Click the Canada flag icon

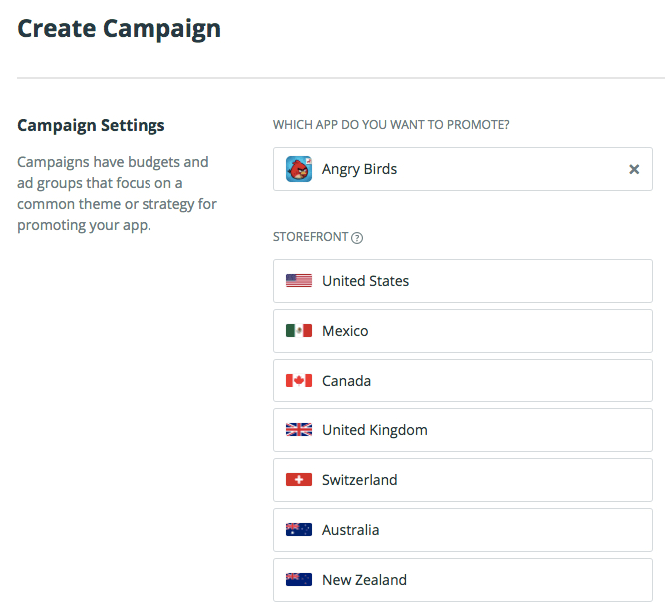point(299,381)
